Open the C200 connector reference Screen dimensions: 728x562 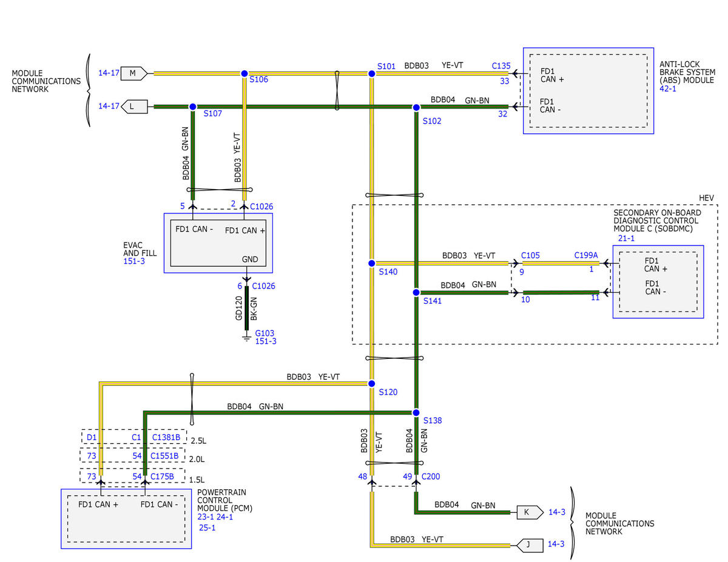pos(431,477)
